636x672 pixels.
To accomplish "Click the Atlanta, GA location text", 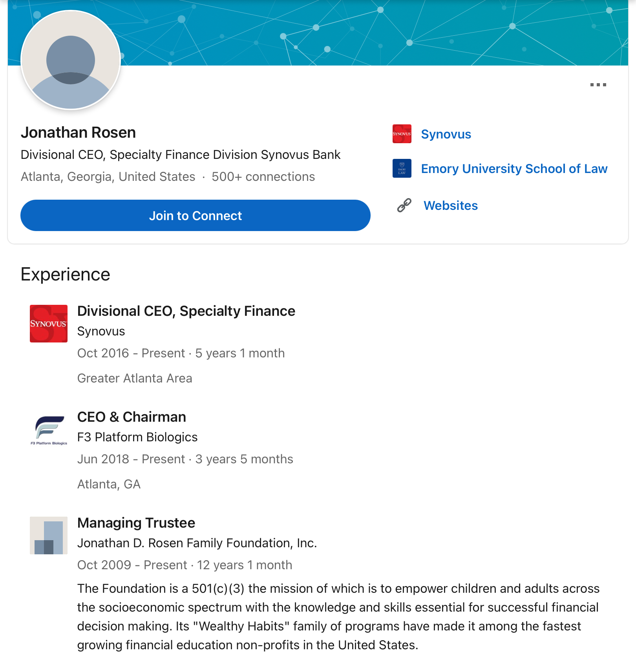I will coord(109,484).
